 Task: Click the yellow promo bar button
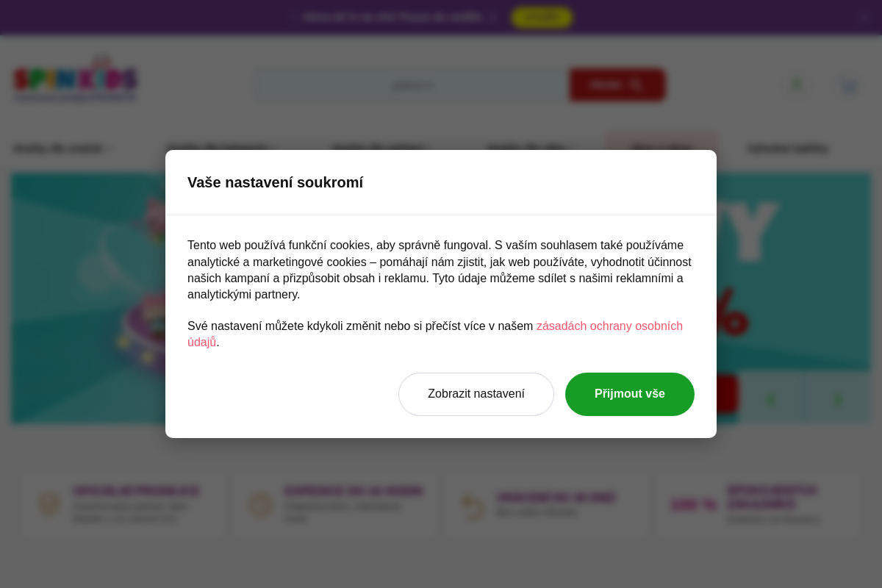pyautogui.click(x=542, y=17)
